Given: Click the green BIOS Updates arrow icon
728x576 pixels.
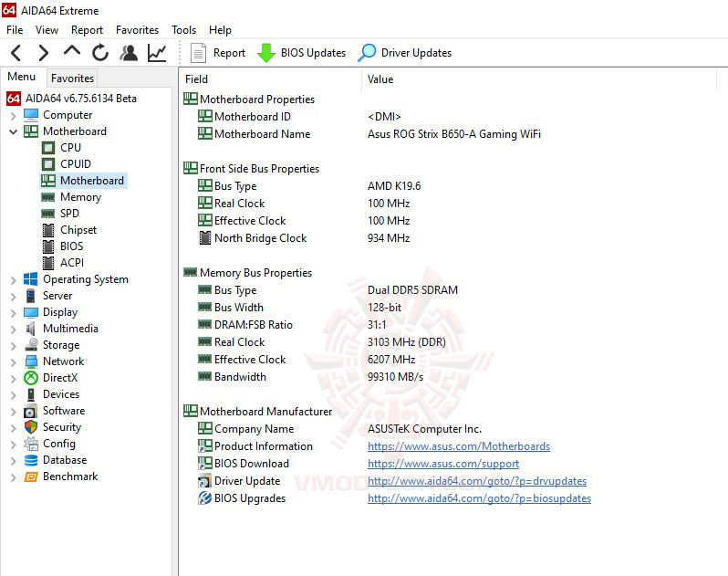Looking at the screenshot, I should [x=266, y=53].
